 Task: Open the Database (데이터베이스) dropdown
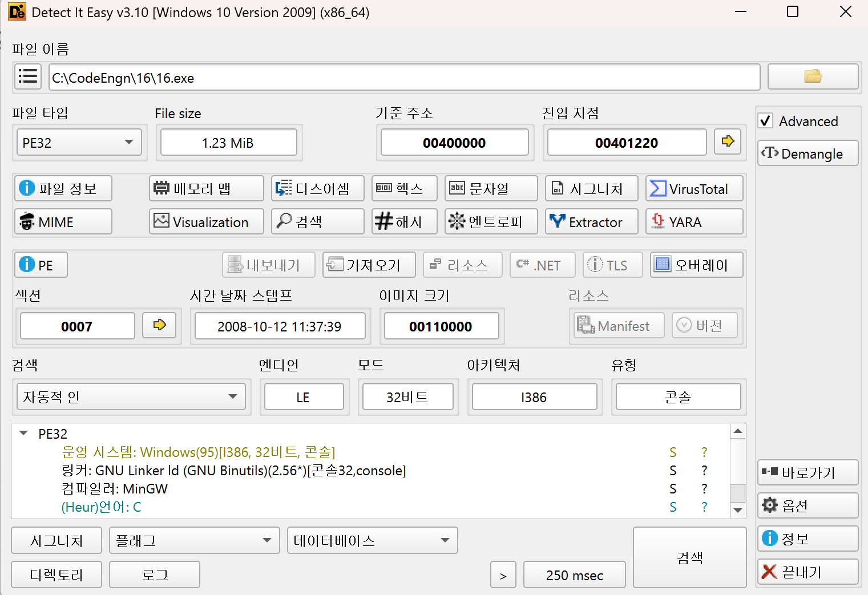click(x=373, y=540)
